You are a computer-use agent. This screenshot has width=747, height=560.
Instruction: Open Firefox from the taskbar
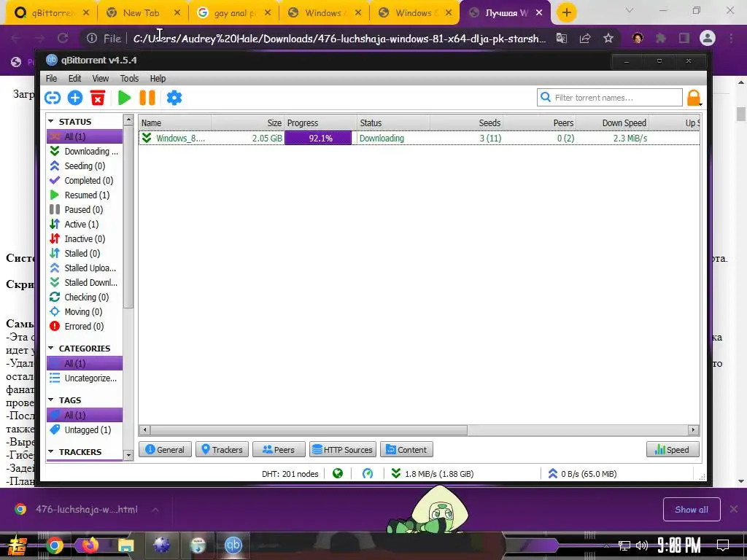90,545
